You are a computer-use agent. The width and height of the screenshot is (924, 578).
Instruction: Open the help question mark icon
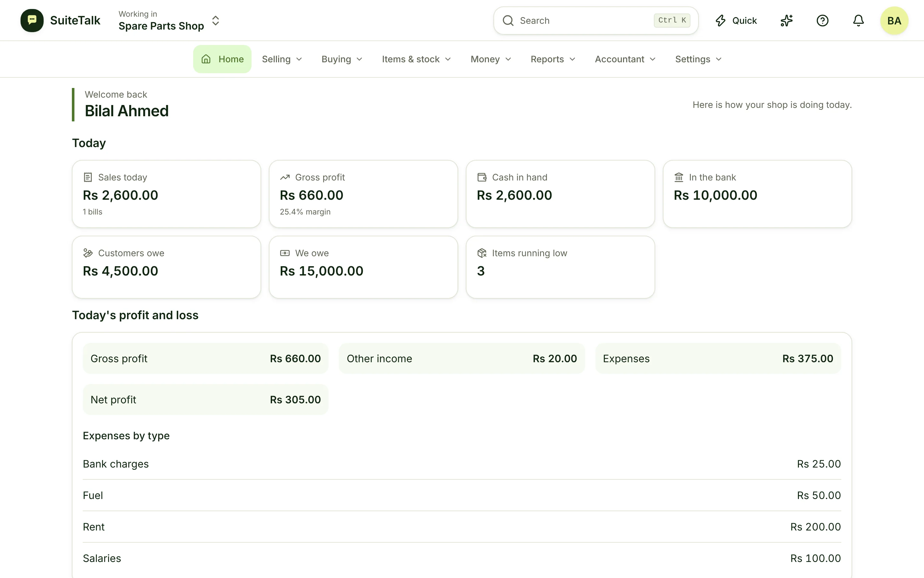(822, 21)
